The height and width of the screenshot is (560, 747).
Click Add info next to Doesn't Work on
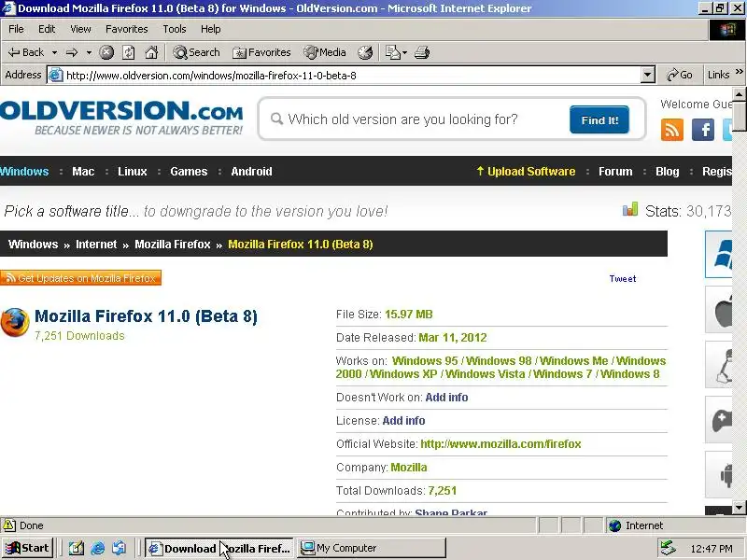pyautogui.click(x=446, y=398)
